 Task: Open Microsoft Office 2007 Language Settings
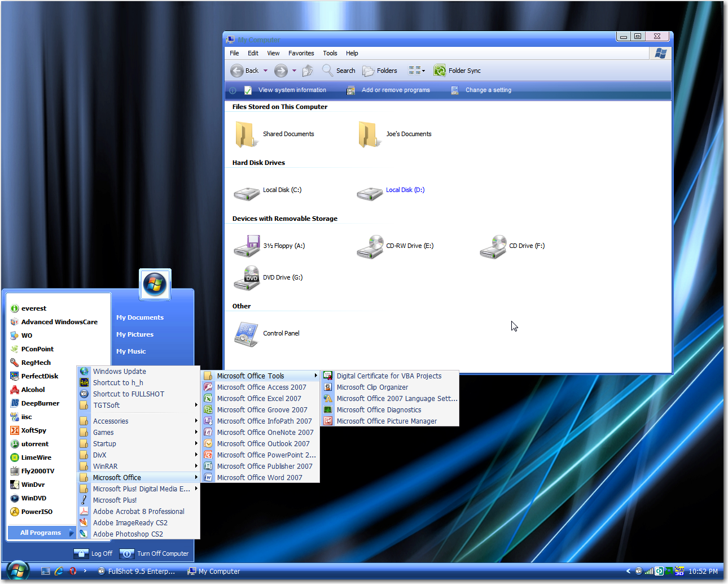click(390, 399)
